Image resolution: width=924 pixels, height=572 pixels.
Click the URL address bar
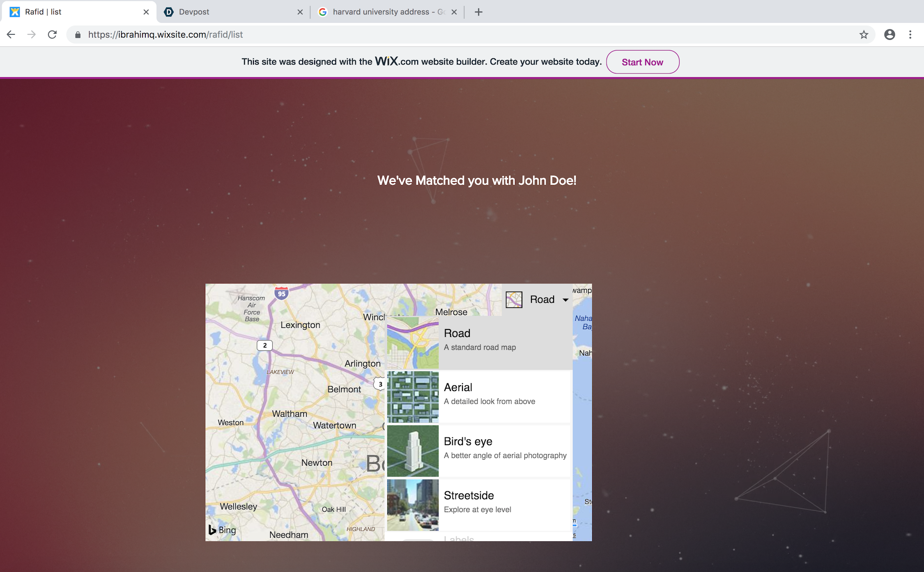pyautogui.click(x=452, y=34)
